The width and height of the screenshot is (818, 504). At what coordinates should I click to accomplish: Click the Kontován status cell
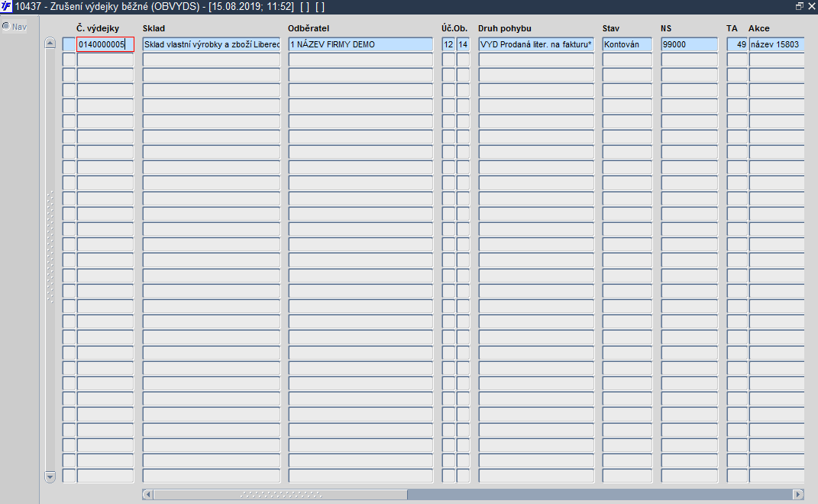pos(627,44)
